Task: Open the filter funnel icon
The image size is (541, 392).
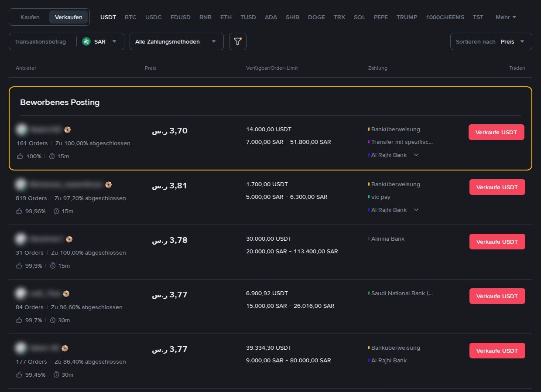Action: pos(238,41)
